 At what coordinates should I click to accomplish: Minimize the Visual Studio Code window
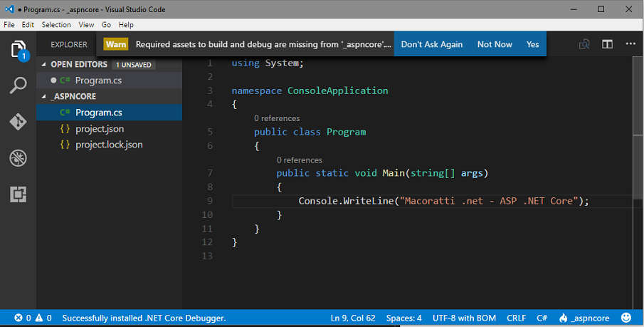pyautogui.click(x=574, y=9)
